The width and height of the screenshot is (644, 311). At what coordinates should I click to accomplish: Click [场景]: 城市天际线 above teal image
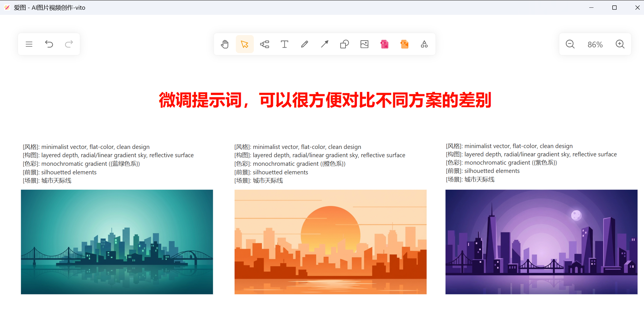(x=47, y=181)
